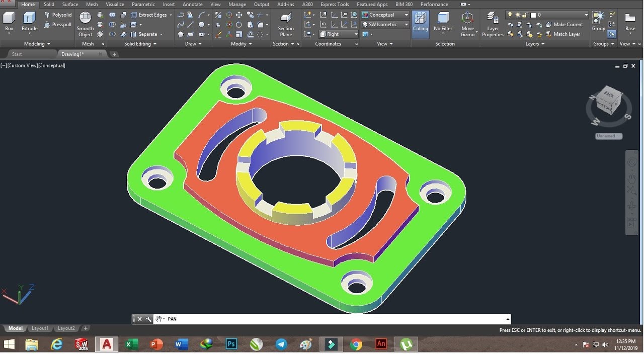Image resolution: width=644 pixels, height=362 pixels.
Task: Expand the Modeling panel
Action: (x=37, y=44)
